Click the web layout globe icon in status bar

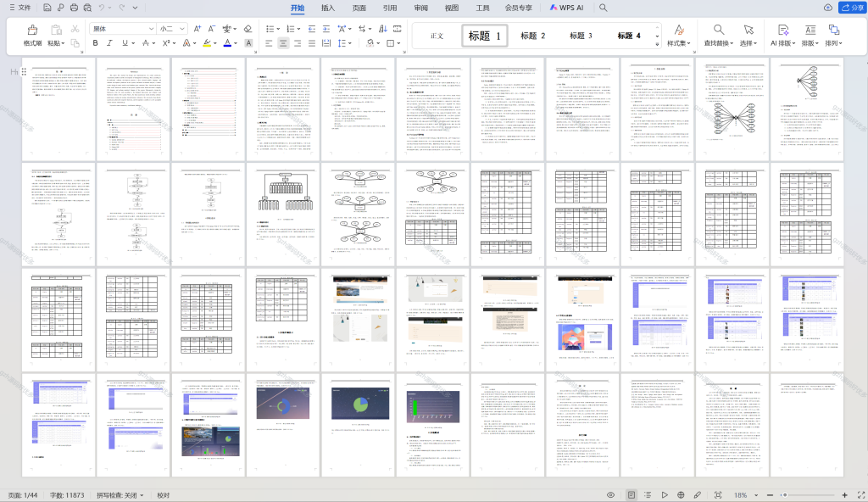pos(681,495)
